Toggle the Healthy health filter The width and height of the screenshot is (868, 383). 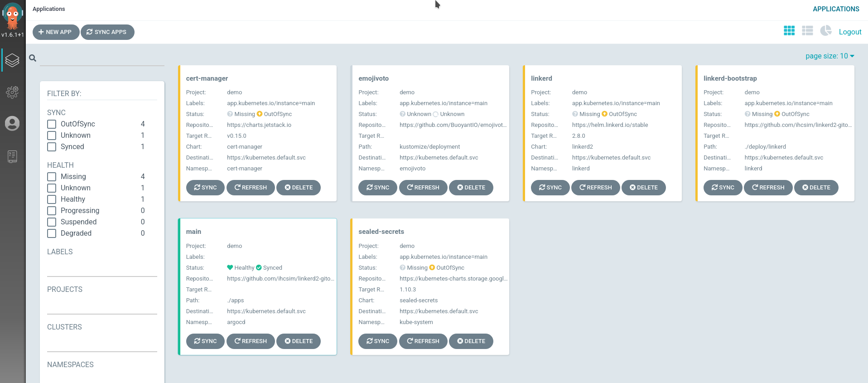pos(52,199)
